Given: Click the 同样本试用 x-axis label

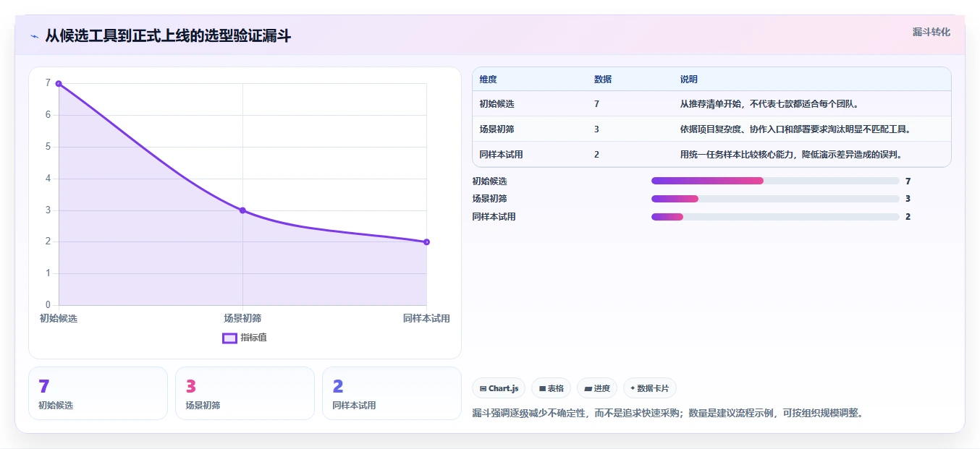Looking at the screenshot, I should coord(426,318).
